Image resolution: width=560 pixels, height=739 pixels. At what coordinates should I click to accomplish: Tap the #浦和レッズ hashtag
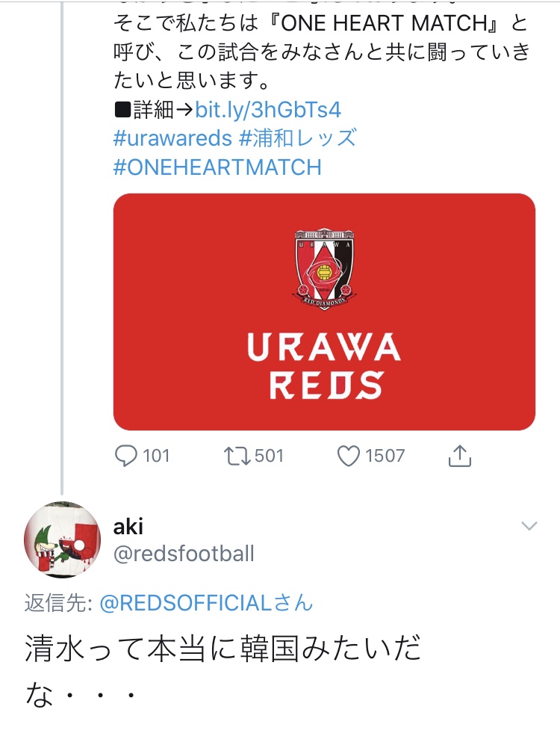298,138
